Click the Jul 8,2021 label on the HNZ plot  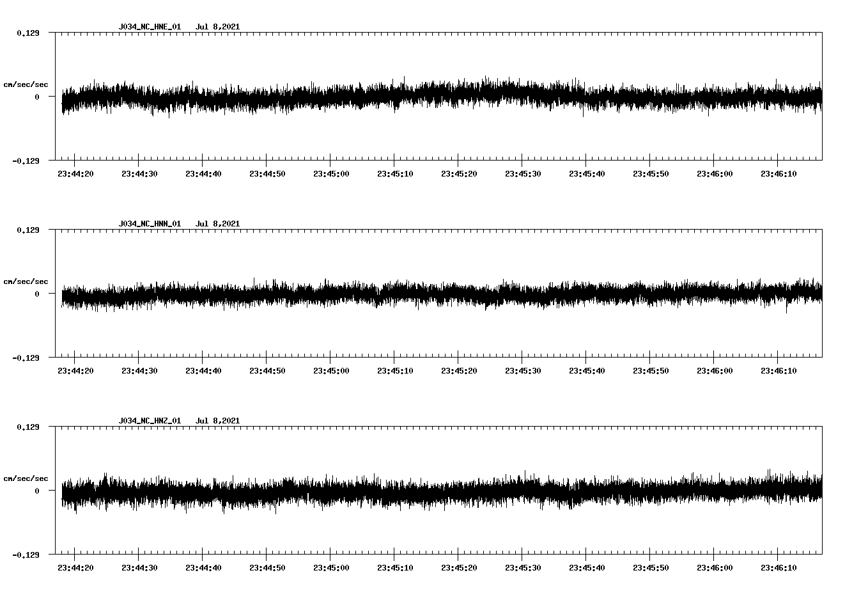click(x=219, y=421)
